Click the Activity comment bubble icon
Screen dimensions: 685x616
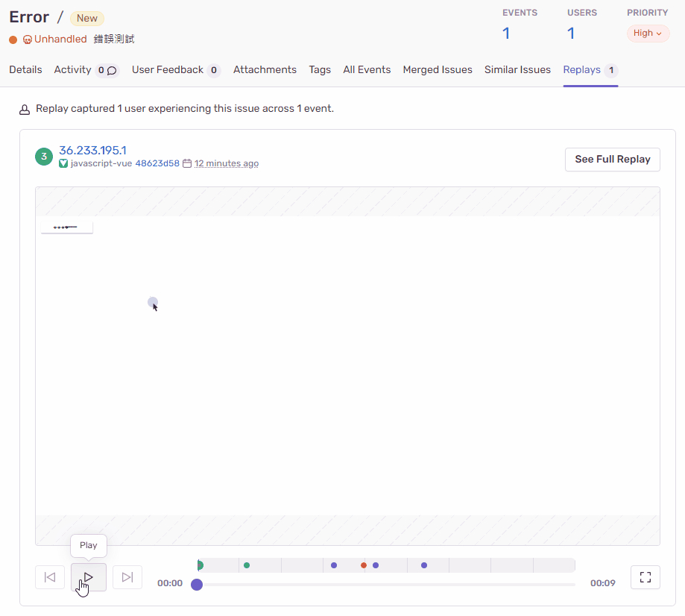tap(112, 70)
